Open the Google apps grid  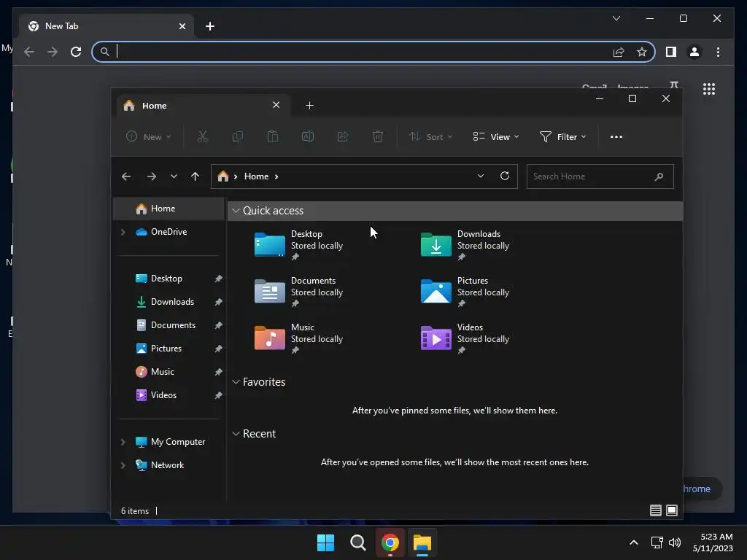(x=709, y=89)
